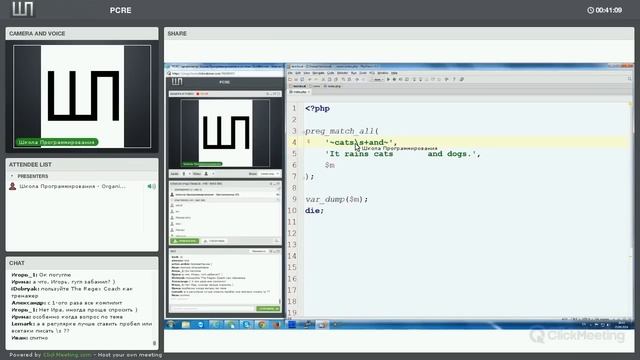Click Open icon in PhpStorm toolbar
The image size is (640, 360).
point(290,80)
